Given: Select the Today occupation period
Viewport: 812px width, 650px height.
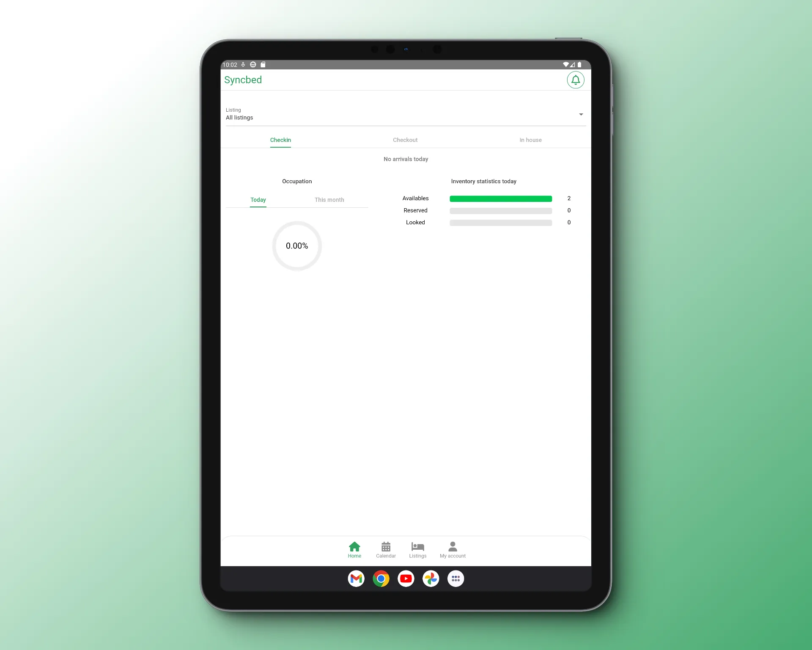Looking at the screenshot, I should pyautogui.click(x=258, y=200).
